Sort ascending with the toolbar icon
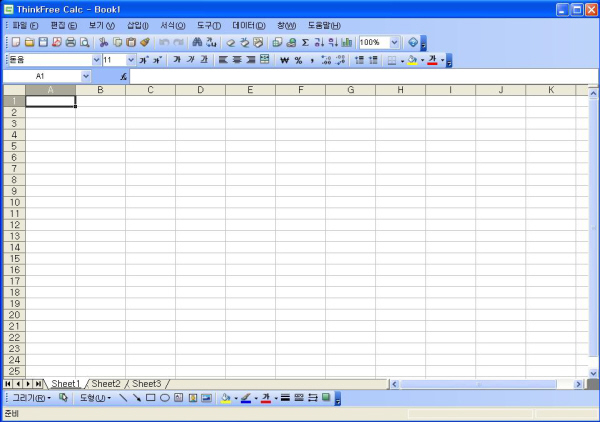The width and height of the screenshot is (600, 422). click(x=319, y=42)
